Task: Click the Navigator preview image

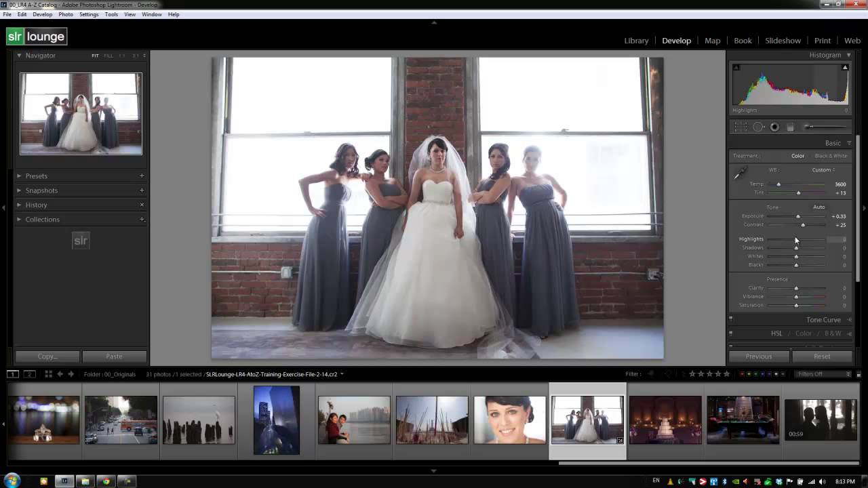Action: point(81,113)
